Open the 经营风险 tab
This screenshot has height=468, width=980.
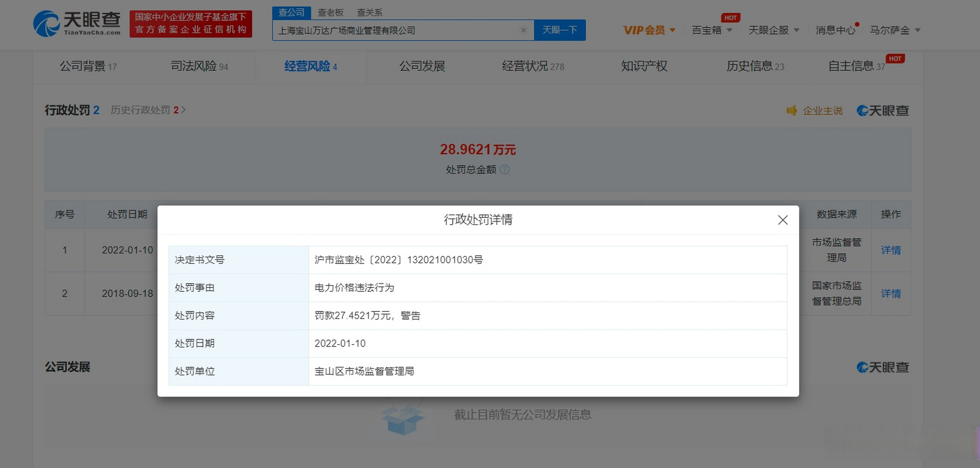[310, 66]
